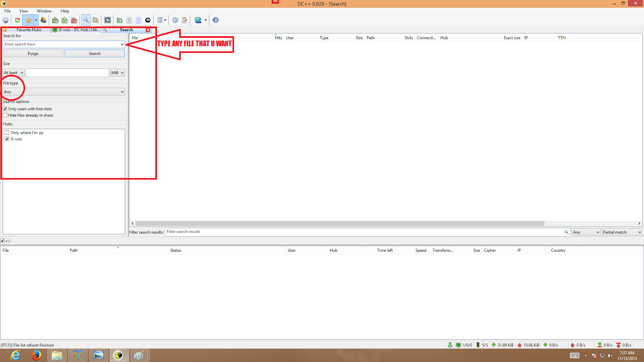Open the Help menu

[65, 11]
